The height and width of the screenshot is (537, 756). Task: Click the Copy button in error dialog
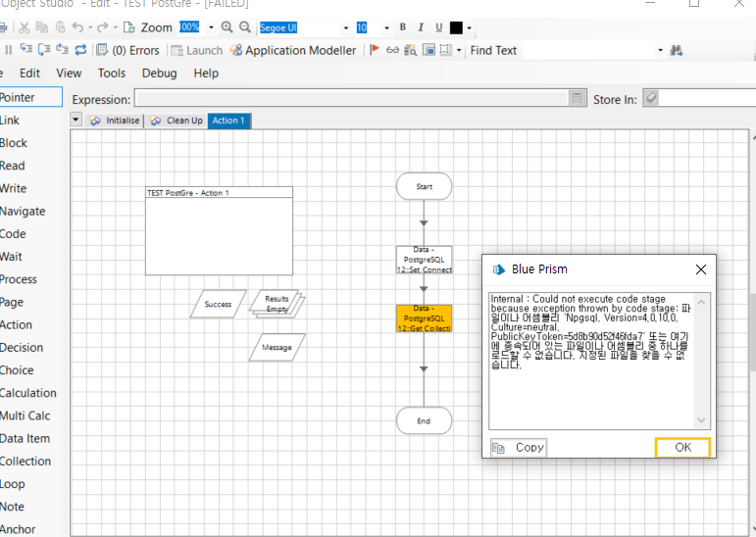pos(520,447)
